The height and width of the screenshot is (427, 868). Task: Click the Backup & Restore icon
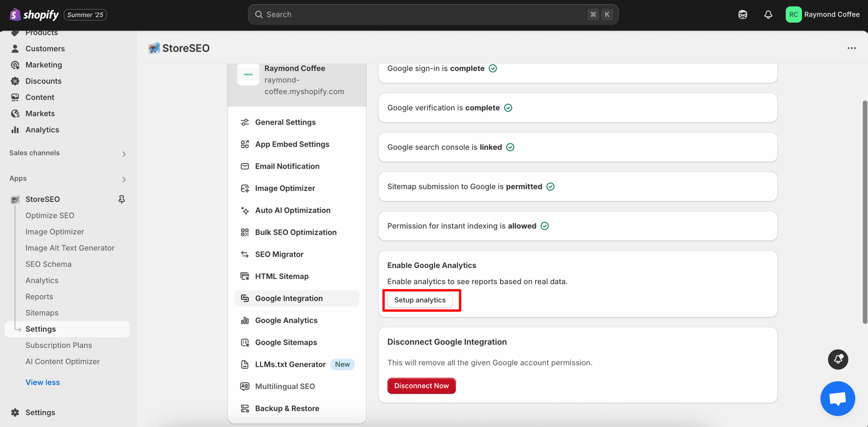[245, 409]
